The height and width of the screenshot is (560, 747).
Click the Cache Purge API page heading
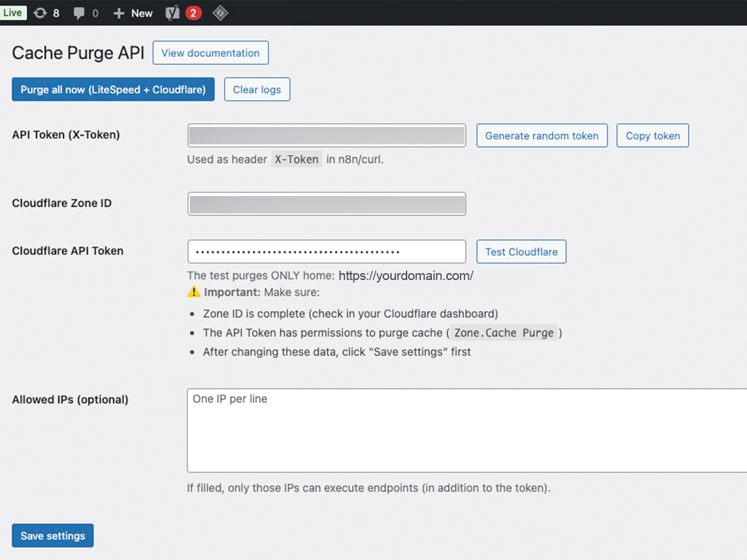pyautogui.click(x=78, y=54)
